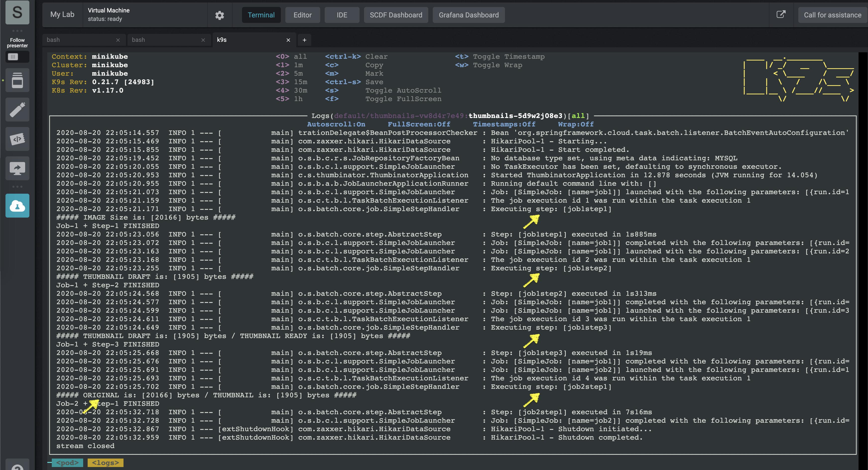Screen dimensions: 868x470
Task: Toggle the Follow presenter switch
Action: pyautogui.click(x=17, y=57)
